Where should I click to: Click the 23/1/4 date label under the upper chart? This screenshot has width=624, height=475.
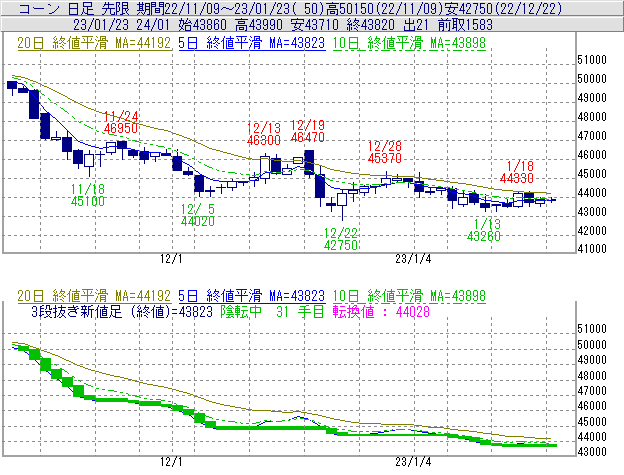(x=413, y=259)
